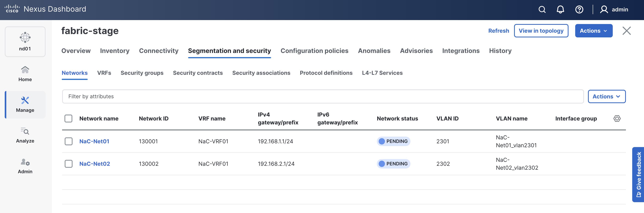Check the NaC-Net02 row checkbox
Image resolution: width=644 pixels, height=213 pixels.
click(68, 164)
